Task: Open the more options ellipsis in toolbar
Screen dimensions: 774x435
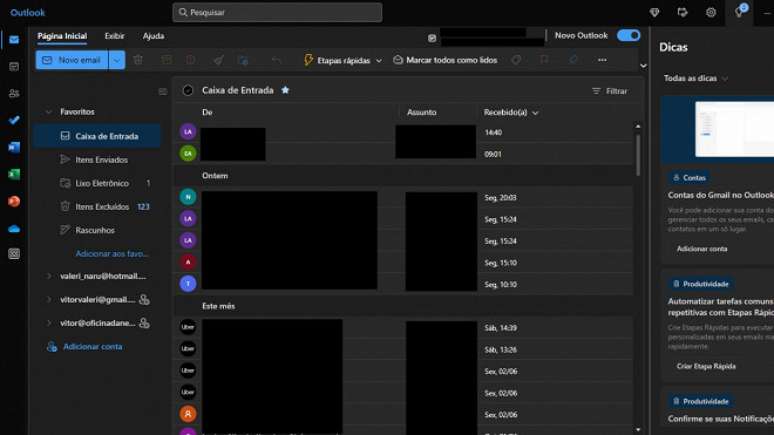Action: (x=602, y=60)
